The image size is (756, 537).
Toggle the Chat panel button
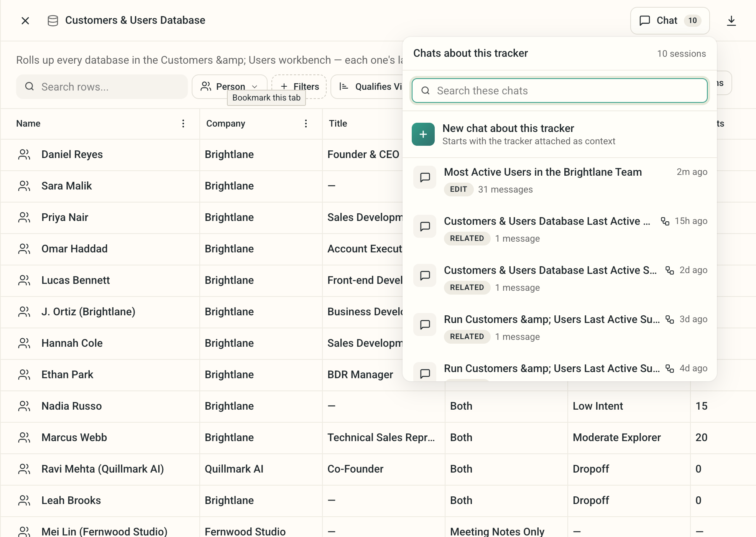pos(670,21)
